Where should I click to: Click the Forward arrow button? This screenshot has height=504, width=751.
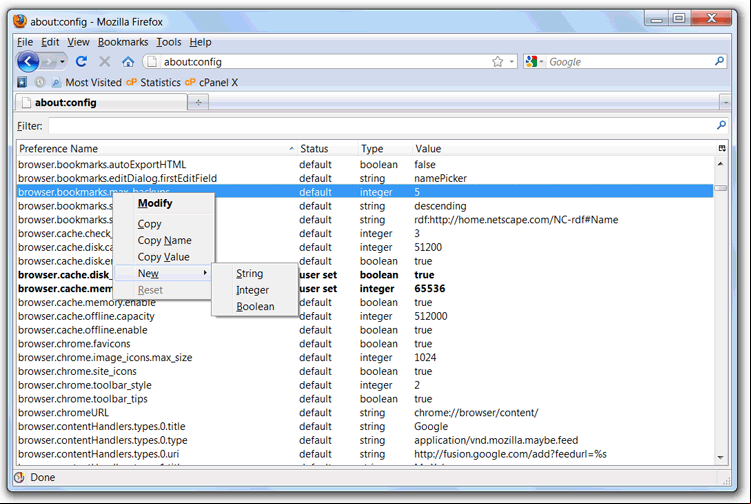pos(48,62)
